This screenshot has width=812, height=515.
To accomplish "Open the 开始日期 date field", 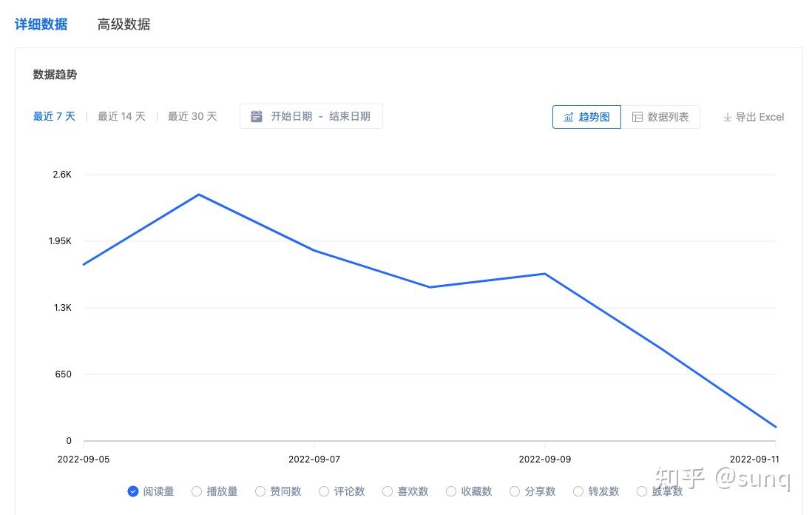I will pos(291,116).
